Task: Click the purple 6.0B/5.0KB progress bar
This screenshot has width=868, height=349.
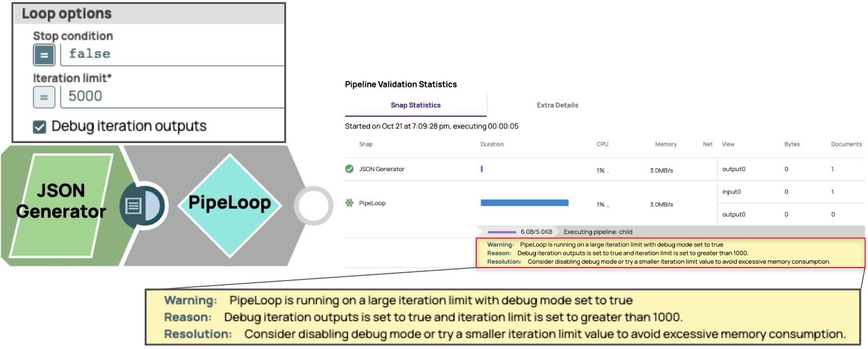Action: pos(502,232)
